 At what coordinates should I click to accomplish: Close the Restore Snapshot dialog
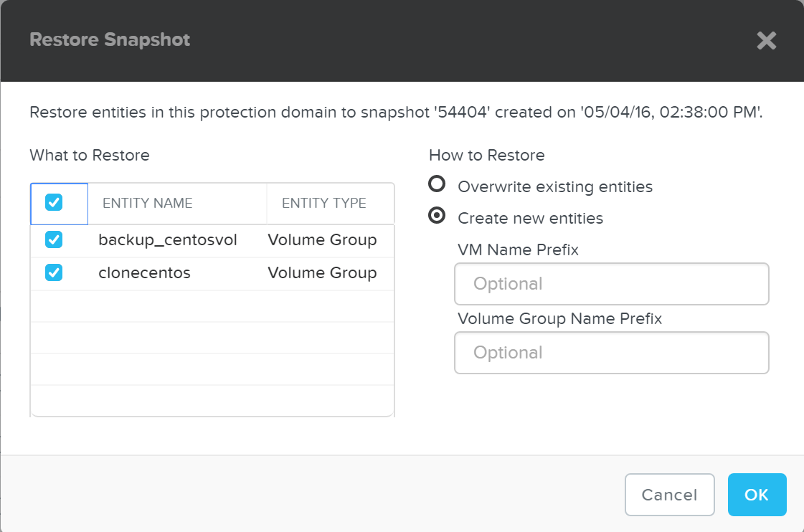click(766, 41)
